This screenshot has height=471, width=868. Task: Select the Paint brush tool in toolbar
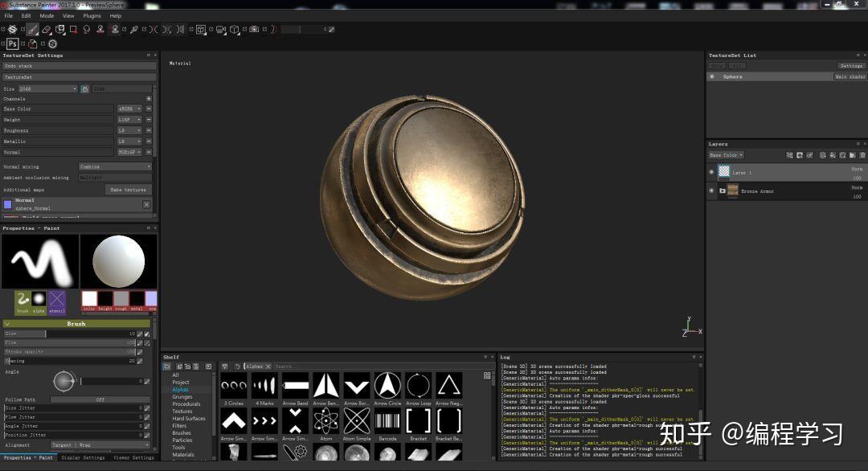pos(33,29)
